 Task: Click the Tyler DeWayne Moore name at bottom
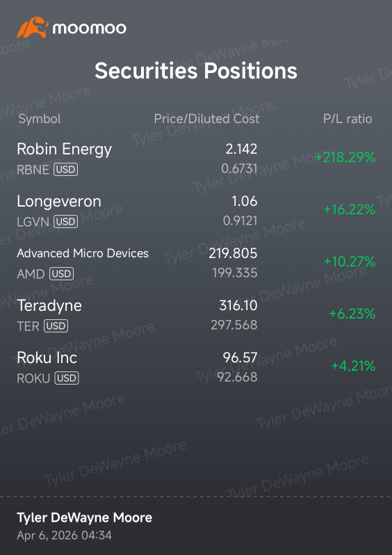85,517
